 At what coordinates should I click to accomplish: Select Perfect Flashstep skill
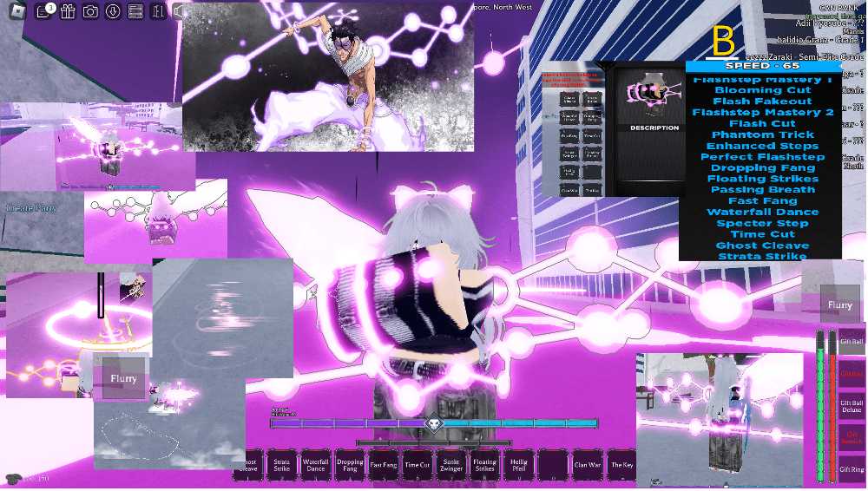(x=763, y=157)
